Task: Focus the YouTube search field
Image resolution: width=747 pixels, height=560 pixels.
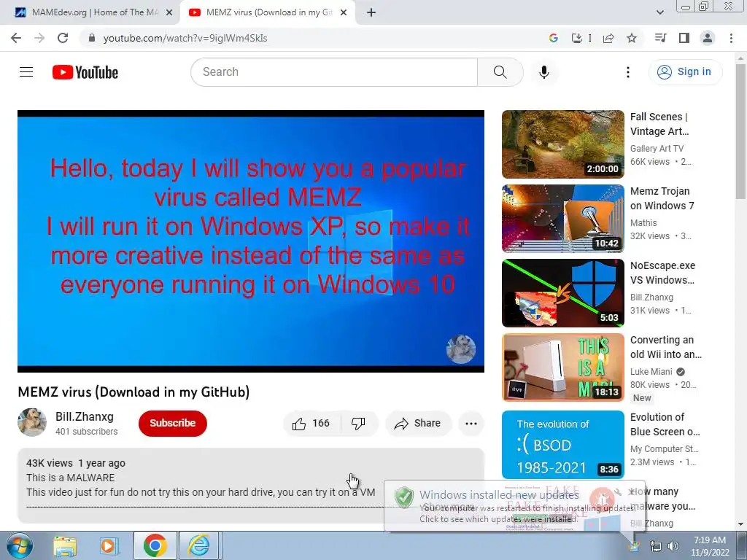Action: (x=334, y=72)
